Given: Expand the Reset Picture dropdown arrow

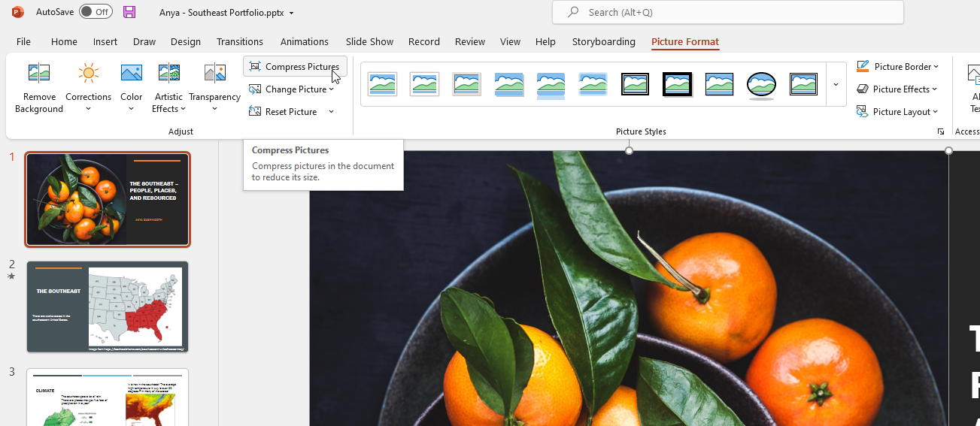Looking at the screenshot, I should coord(331,112).
